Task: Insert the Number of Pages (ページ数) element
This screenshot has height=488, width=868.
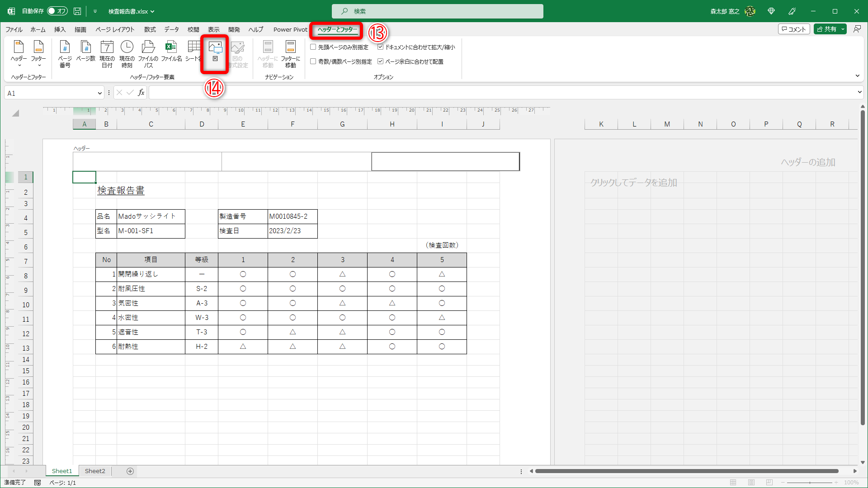Action: (85, 51)
